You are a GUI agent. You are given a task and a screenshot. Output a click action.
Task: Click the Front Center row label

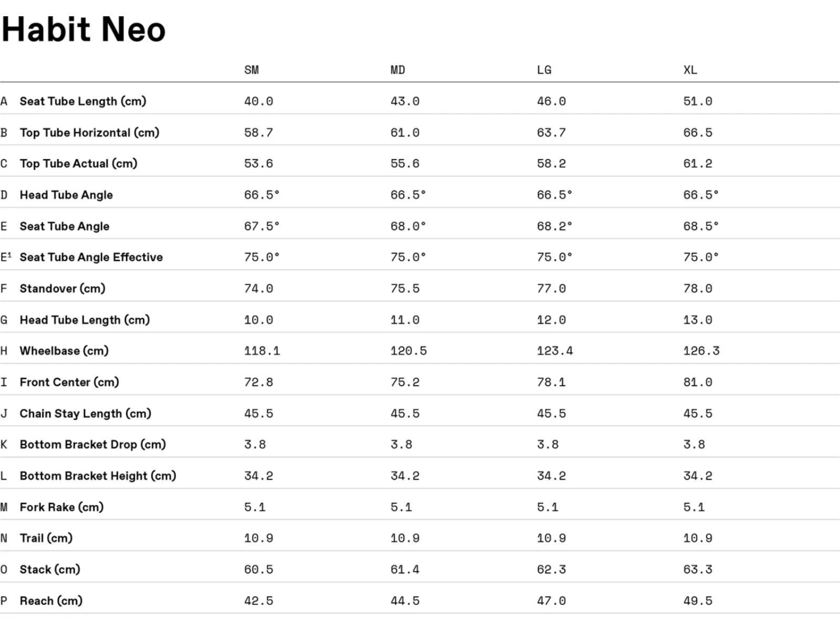69,382
